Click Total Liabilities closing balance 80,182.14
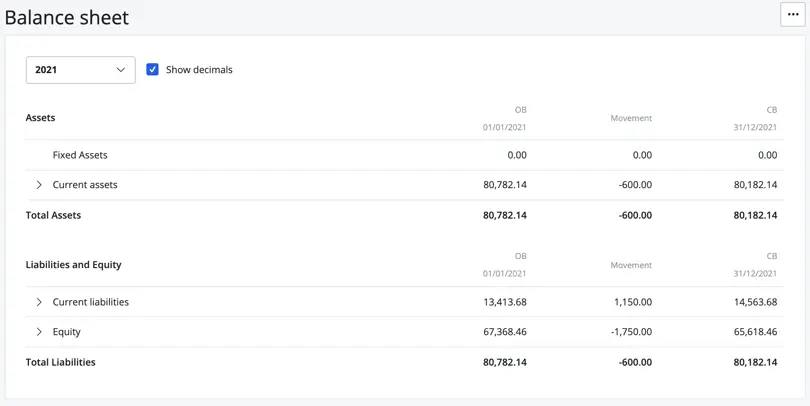810x406 pixels. 755,363
